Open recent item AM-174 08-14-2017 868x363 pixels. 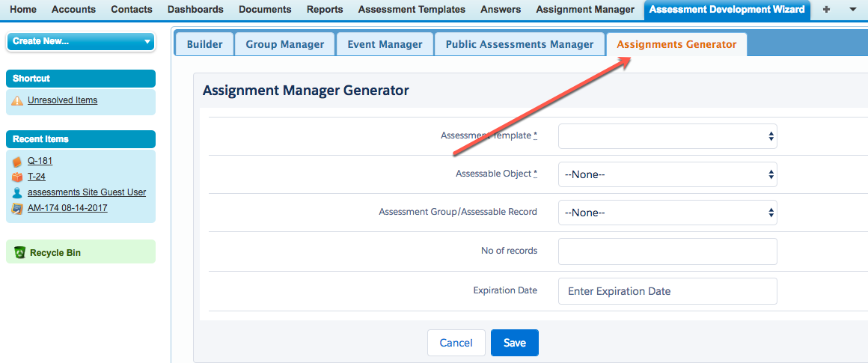(x=67, y=208)
